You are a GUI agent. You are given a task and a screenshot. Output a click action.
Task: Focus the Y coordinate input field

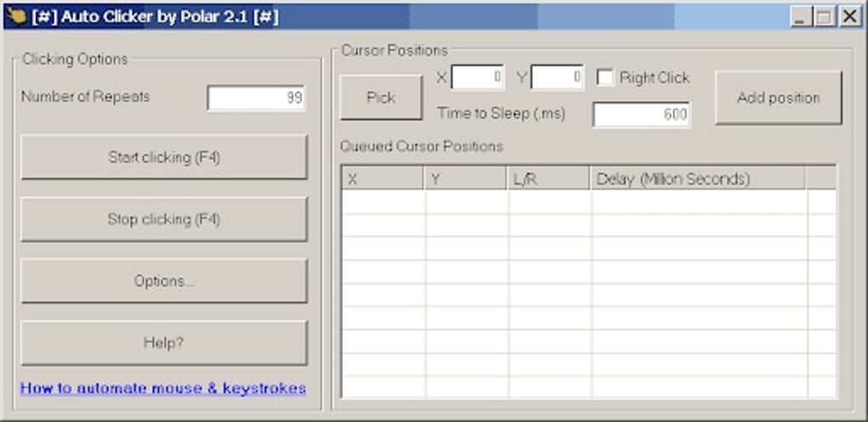557,78
